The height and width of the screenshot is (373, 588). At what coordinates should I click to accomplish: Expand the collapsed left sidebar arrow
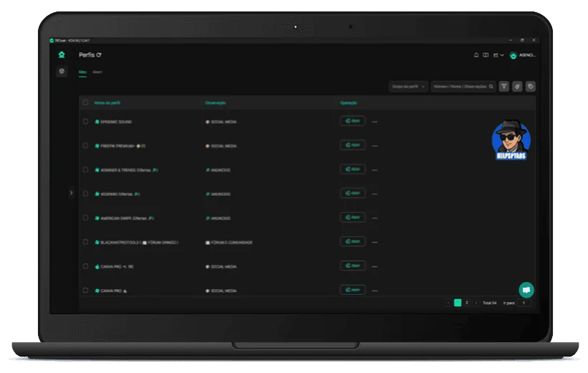pos(70,192)
